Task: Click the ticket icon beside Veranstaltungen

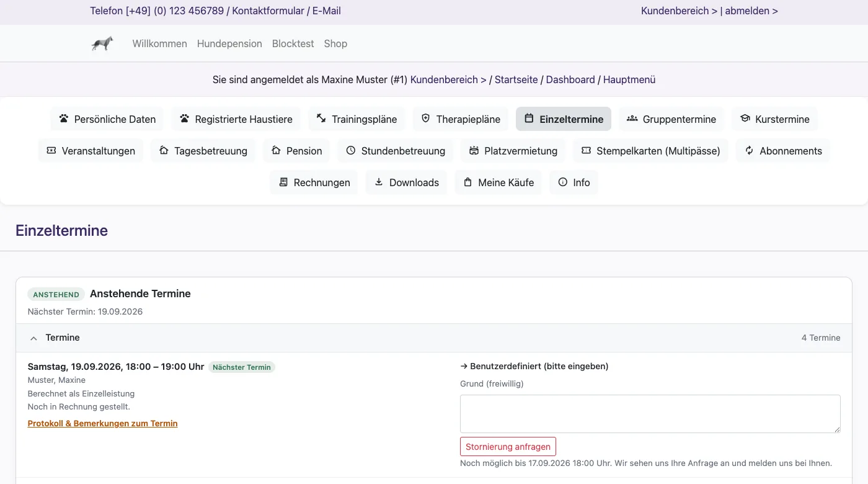Action: [x=51, y=150]
